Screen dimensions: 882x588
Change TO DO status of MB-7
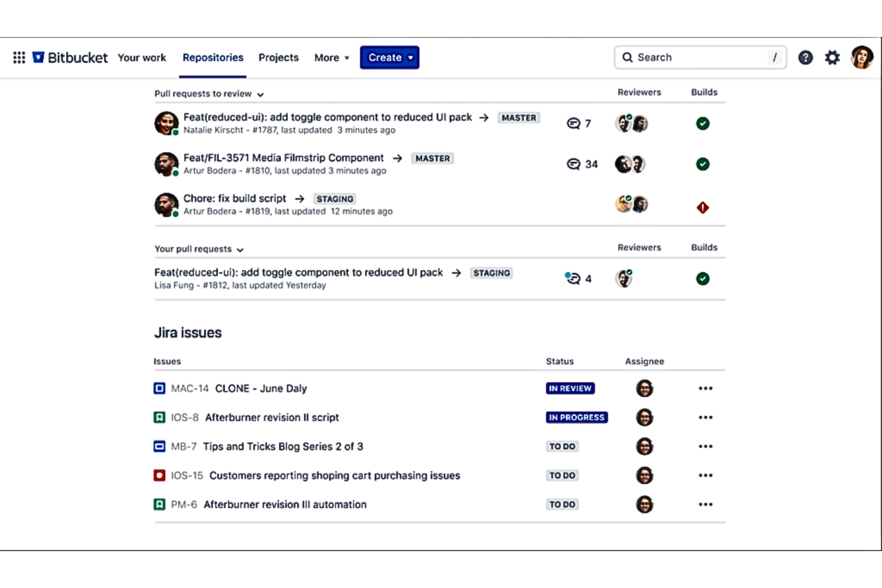tap(563, 446)
